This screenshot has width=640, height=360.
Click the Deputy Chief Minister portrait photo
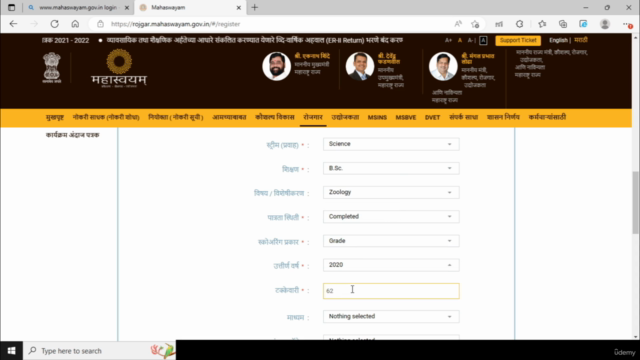(x=360, y=66)
